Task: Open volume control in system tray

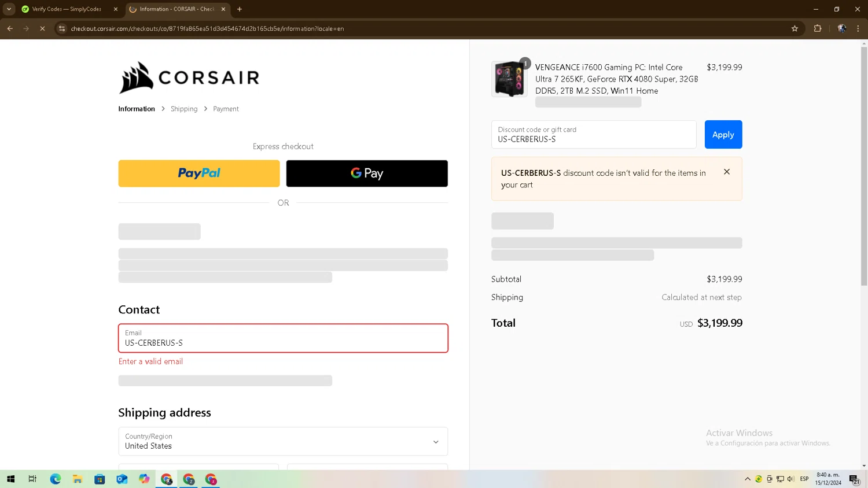Action: point(791,479)
